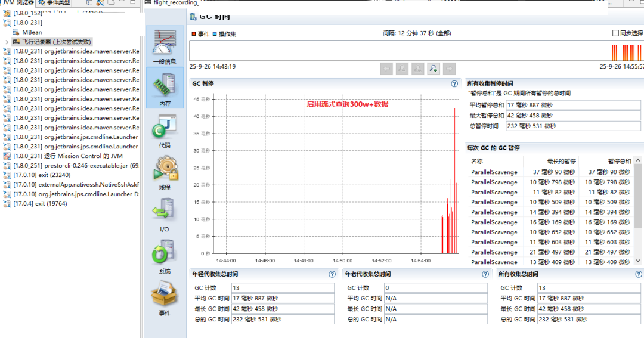This screenshot has height=338, width=644.
Task: Select the MBean tree node
Action: 32,32
